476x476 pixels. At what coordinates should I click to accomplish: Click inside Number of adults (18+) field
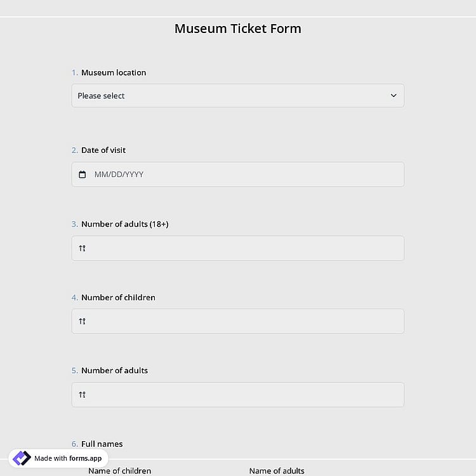coord(238,248)
